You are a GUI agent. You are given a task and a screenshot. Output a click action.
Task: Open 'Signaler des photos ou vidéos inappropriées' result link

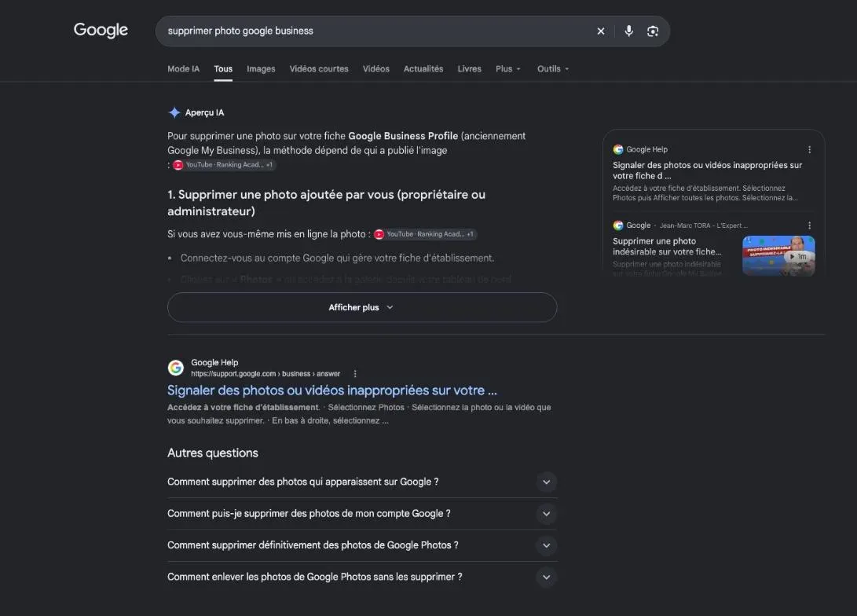[x=331, y=390]
